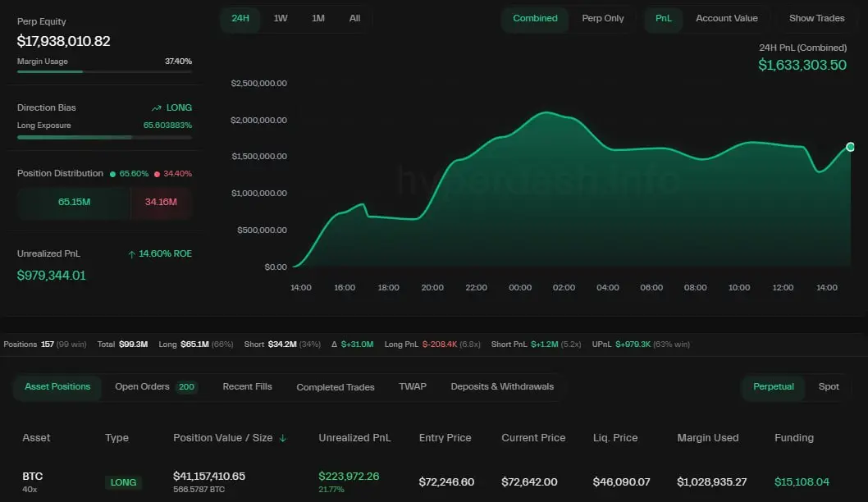Open Deposits & Withdrawals tab

pyautogui.click(x=502, y=386)
